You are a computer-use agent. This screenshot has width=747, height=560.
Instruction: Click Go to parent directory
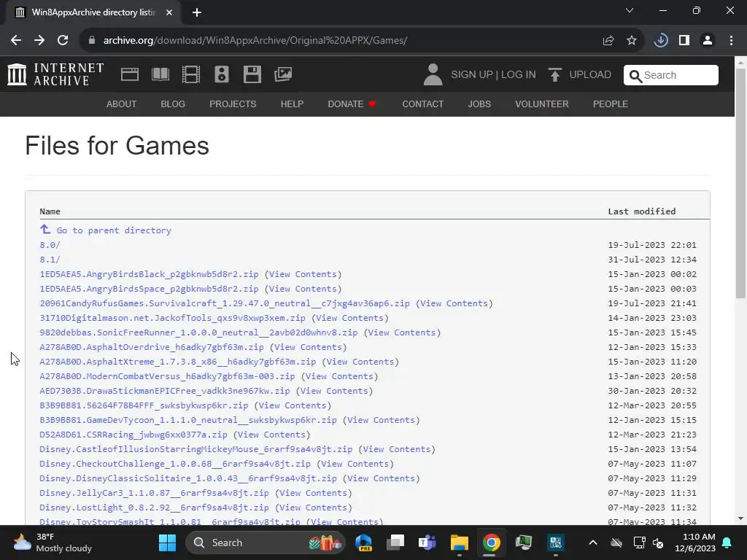coord(114,230)
